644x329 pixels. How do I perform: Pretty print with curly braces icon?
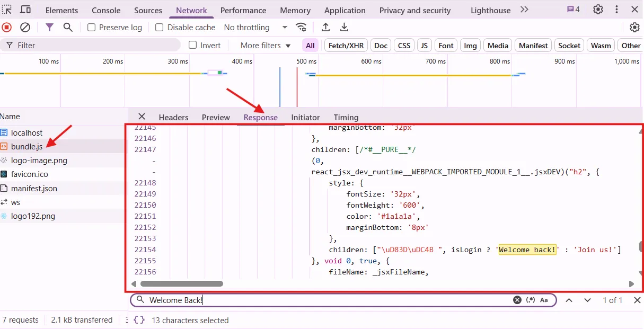(139, 320)
